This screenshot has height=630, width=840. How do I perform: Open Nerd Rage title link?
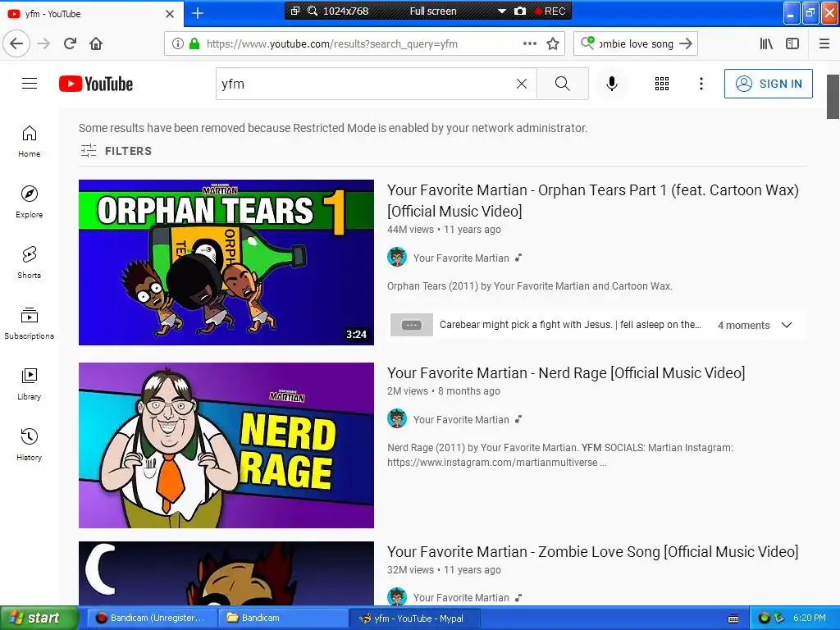pyautogui.click(x=566, y=373)
